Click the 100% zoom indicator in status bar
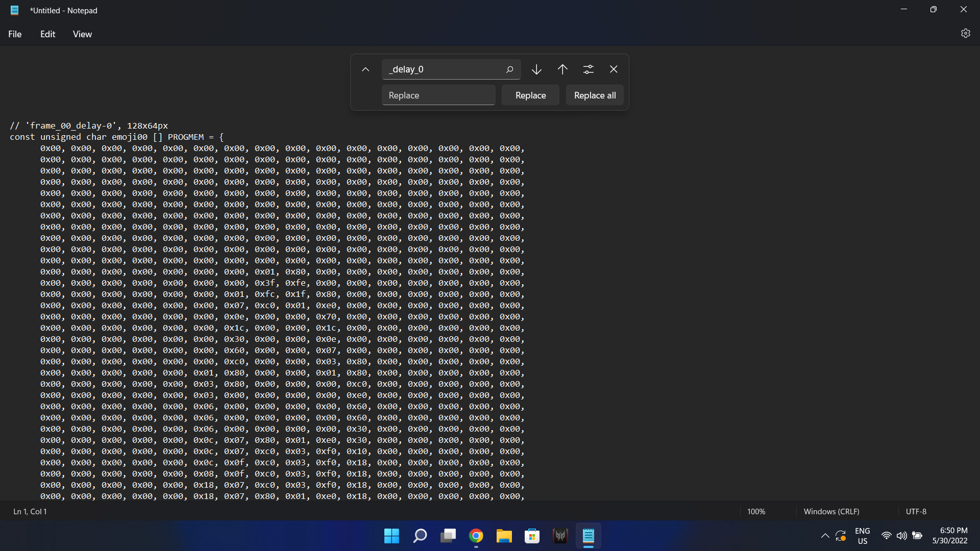The width and height of the screenshot is (980, 551). [756, 511]
